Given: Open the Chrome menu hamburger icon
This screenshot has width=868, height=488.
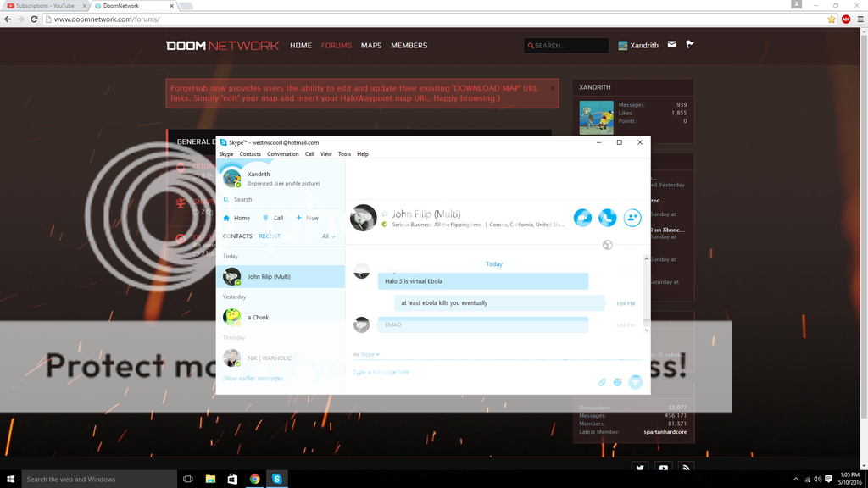Looking at the screenshot, I should click(860, 19).
